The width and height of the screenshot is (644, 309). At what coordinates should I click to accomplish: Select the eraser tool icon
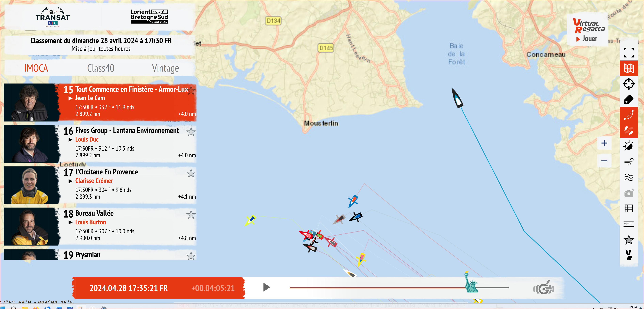click(629, 99)
